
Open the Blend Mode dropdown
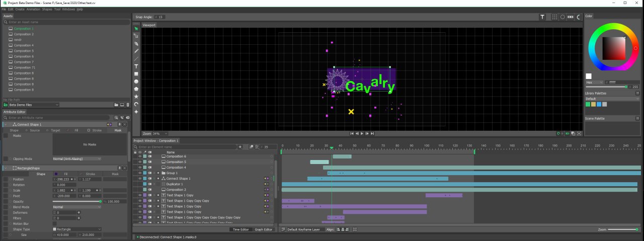pos(77,207)
